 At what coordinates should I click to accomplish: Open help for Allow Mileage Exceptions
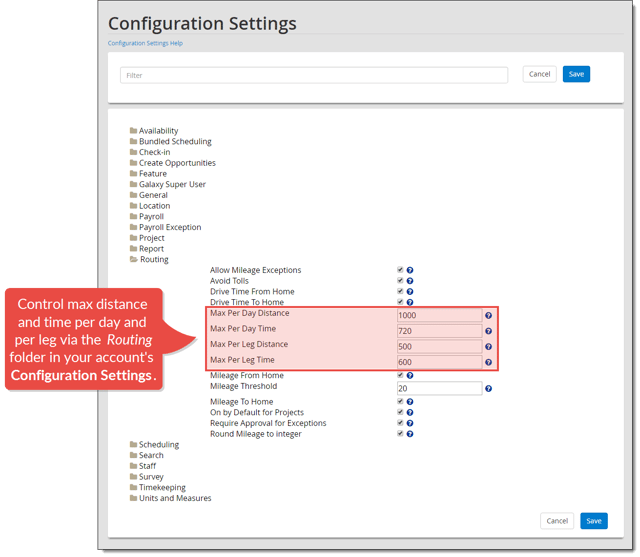410,270
